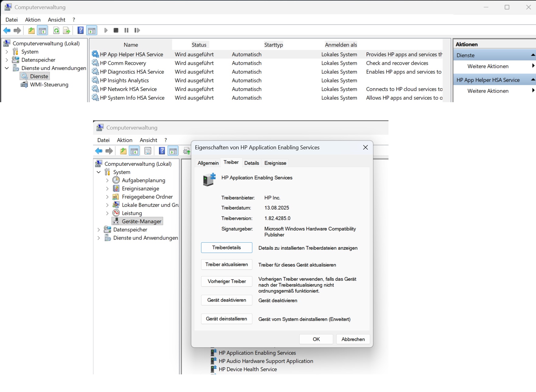Select HP Audio Hardware Support Application device
This screenshot has height=392, width=536.
(262, 361)
